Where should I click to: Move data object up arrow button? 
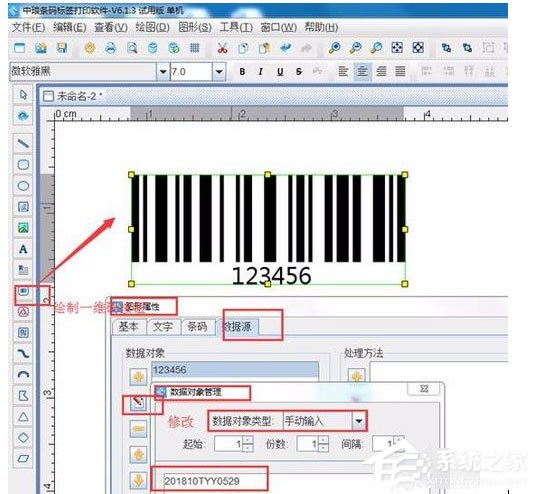[138, 455]
